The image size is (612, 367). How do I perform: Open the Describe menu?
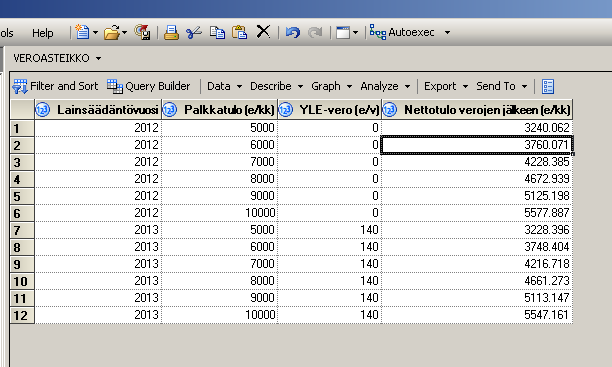[x=276, y=86]
